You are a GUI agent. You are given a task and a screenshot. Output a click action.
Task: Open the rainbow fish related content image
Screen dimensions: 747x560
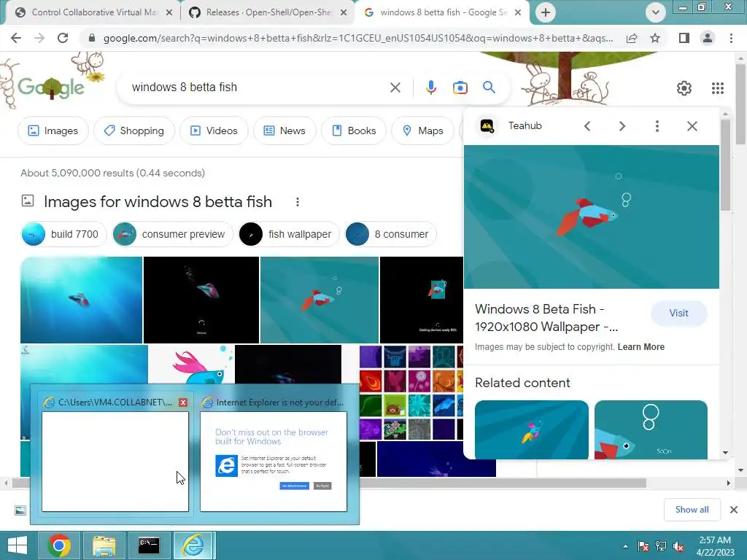[x=532, y=429]
